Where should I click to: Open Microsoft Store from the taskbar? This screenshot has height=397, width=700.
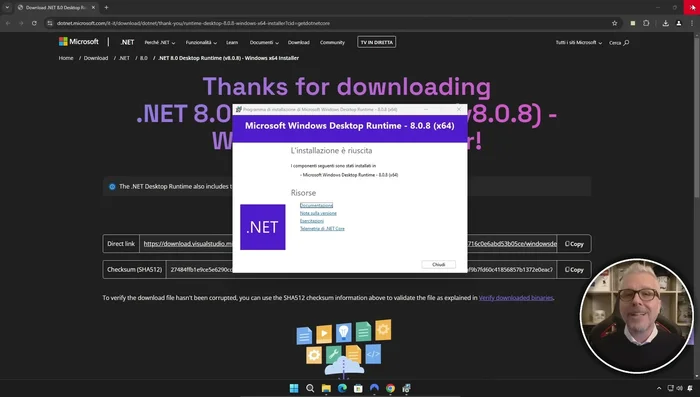(x=358, y=388)
